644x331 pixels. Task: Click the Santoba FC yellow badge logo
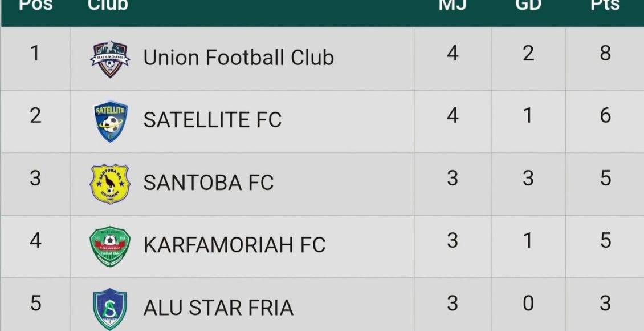pos(110,184)
